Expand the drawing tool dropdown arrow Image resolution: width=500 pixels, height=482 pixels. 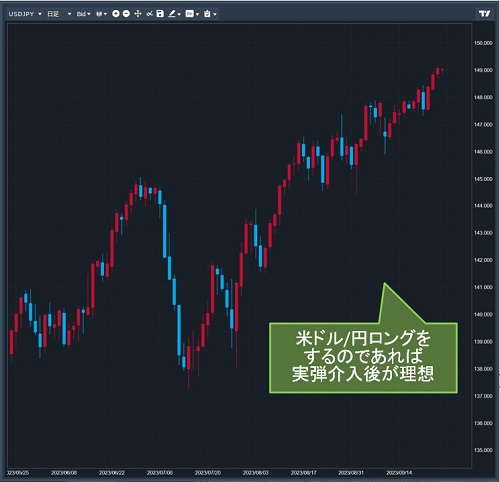pyautogui.click(x=179, y=14)
